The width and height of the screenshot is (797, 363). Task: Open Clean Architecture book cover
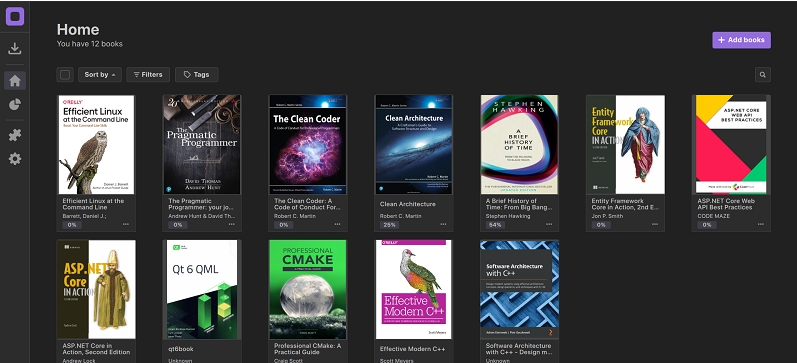pyautogui.click(x=414, y=145)
